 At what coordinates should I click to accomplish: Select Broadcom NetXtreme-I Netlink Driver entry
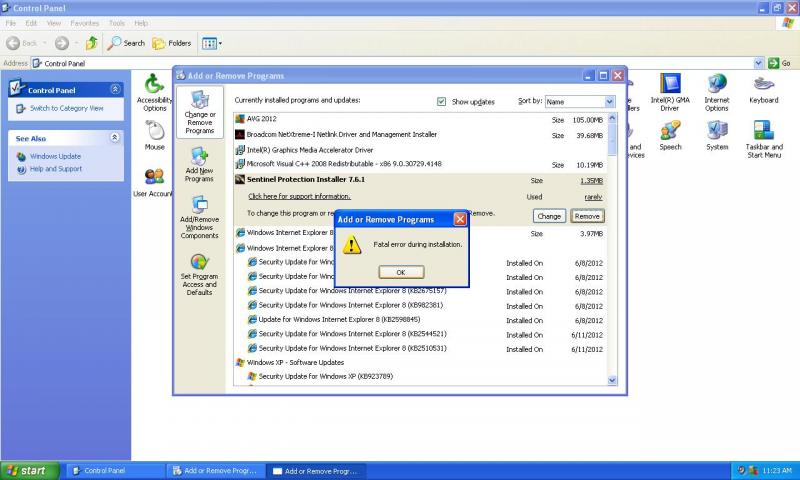coord(421,135)
